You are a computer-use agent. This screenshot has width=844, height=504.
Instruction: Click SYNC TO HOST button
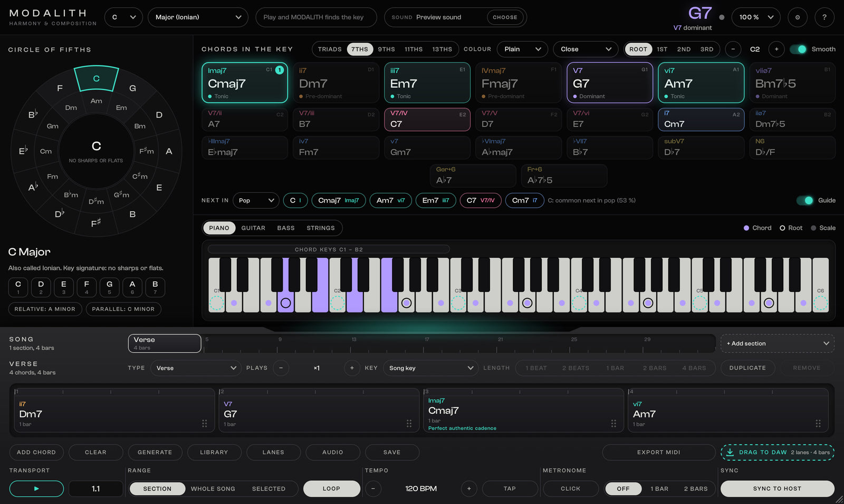[777, 489]
